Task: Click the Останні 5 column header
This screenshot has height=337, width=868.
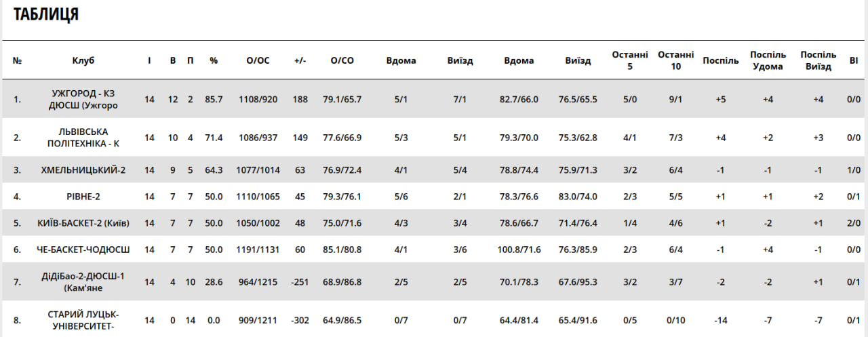Action: tap(630, 60)
